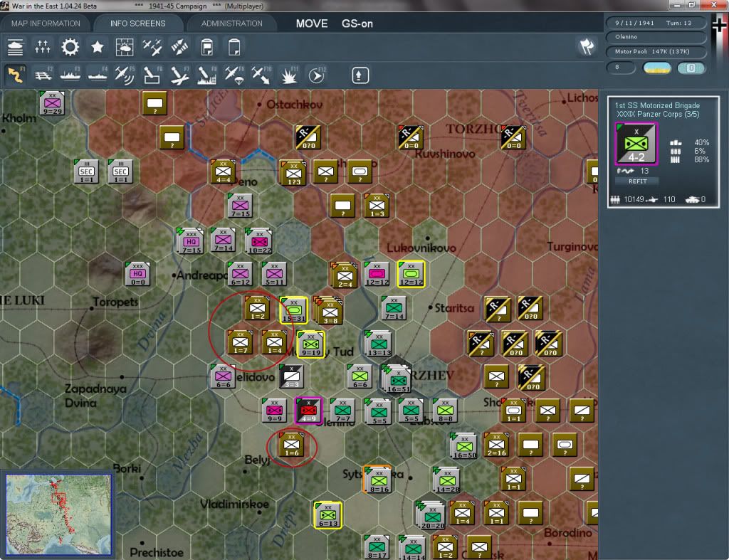Image resolution: width=729 pixels, height=560 pixels.
Task: Click the 4-2 unit counter in side panel
Action: pyautogui.click(x=636, y=144)
